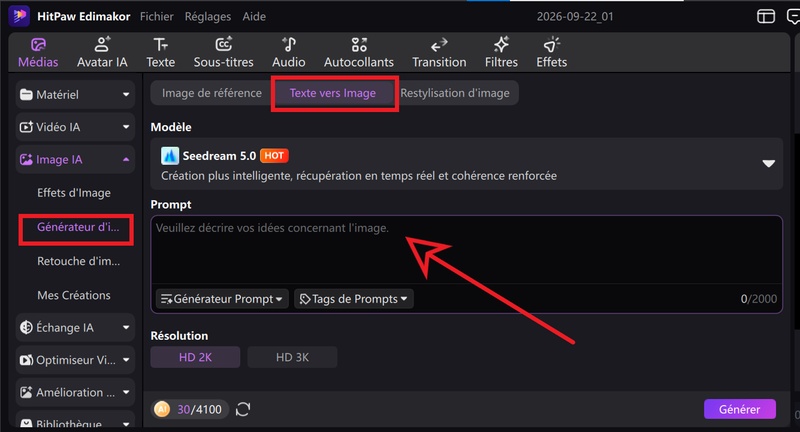The width and height of the screenshot is (800, 432).
Task: Open the Aide menu
Action: pyautogui.click(x=254, y=16)
